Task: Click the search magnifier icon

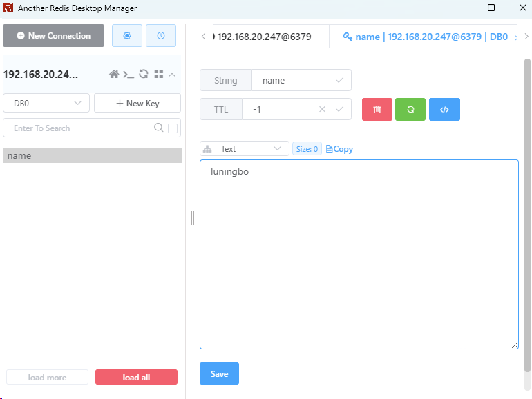Action: [x=158, y=128]
